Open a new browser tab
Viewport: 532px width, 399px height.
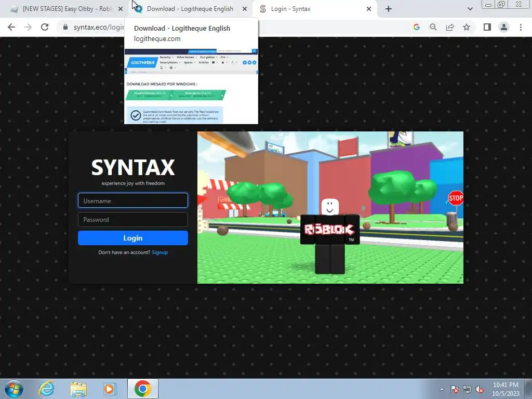(x=389, y=9)
